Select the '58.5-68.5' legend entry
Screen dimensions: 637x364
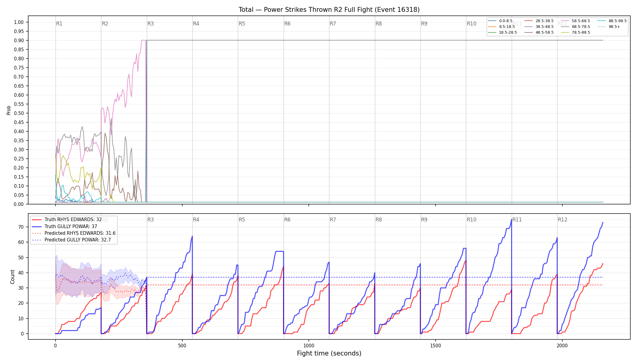point(575,21)
